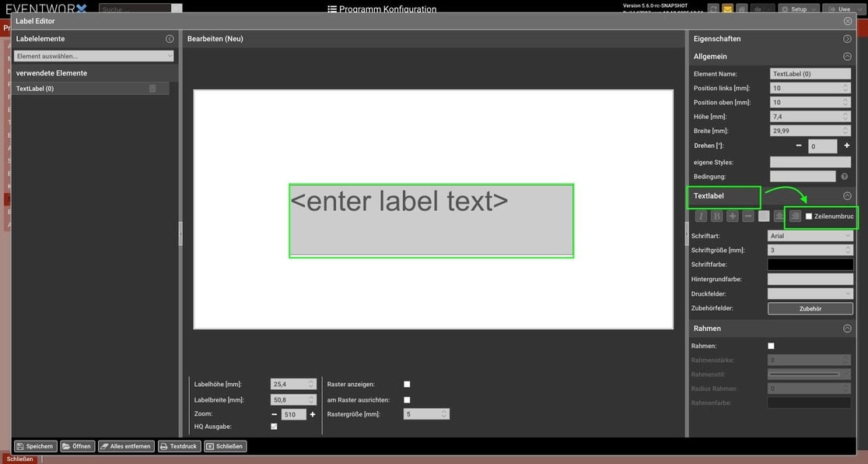Toggle italic text formatting button
Image resolution: width=868 pixels, height=464 pixels.
pos(701,216)
